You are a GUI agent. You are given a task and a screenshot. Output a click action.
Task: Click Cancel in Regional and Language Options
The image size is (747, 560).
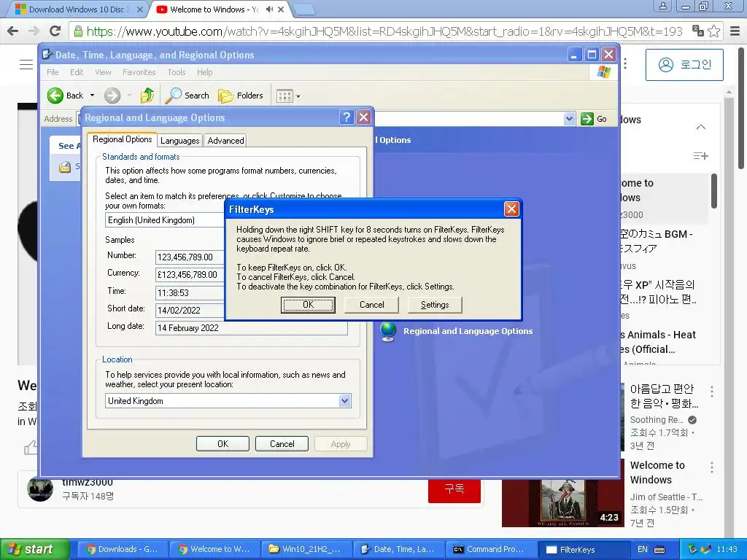pyautogui.click(x=282, y=444)
